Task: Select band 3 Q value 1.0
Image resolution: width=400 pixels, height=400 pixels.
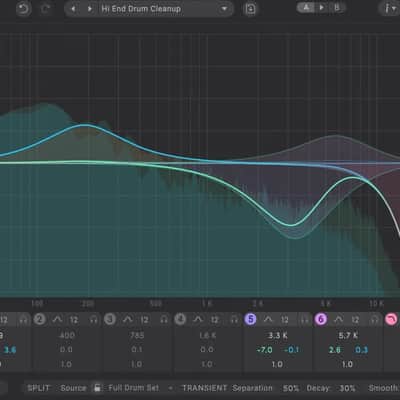Action: click(136, 364)
